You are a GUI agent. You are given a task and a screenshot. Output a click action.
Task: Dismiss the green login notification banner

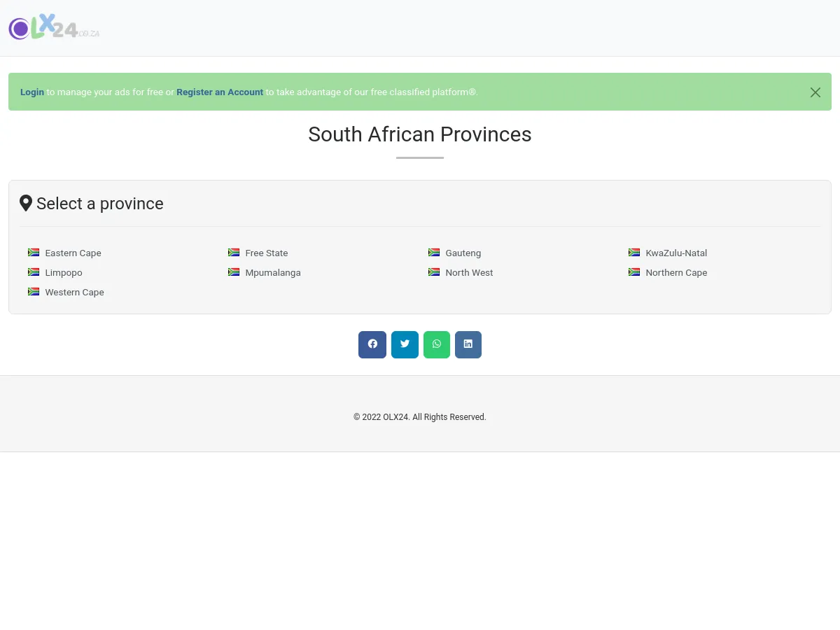pos(815,92)
